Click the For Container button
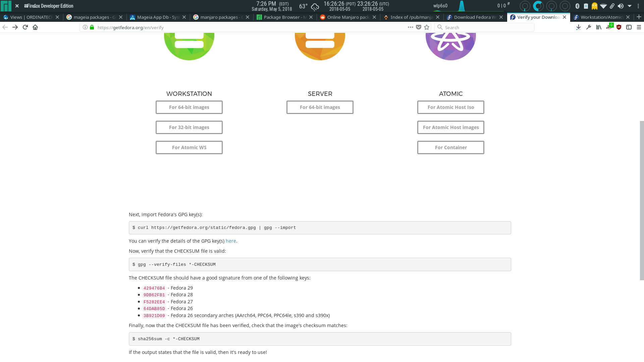 point(451,147)
